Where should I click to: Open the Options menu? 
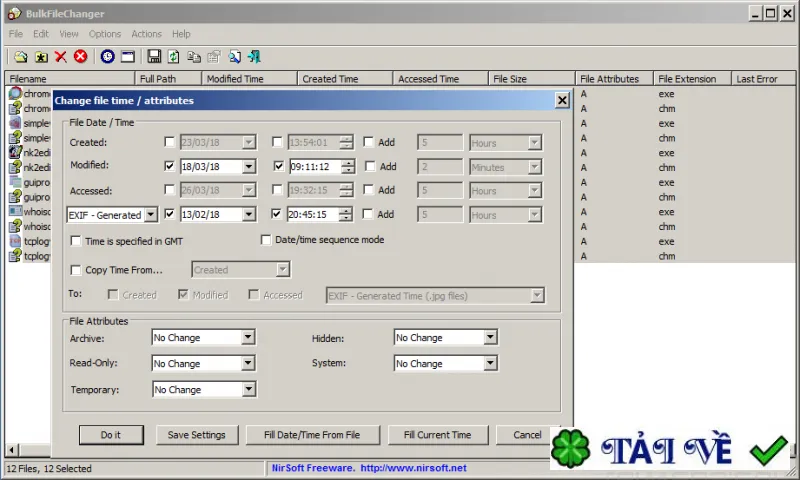pos(105,34)
